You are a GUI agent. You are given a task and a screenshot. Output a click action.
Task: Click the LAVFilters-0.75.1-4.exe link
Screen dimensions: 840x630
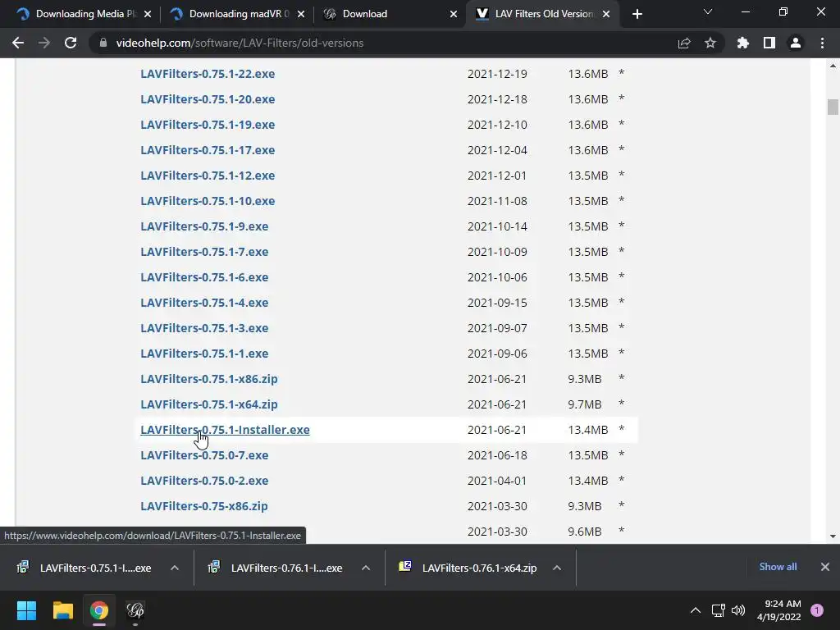[x=204, y=303]
